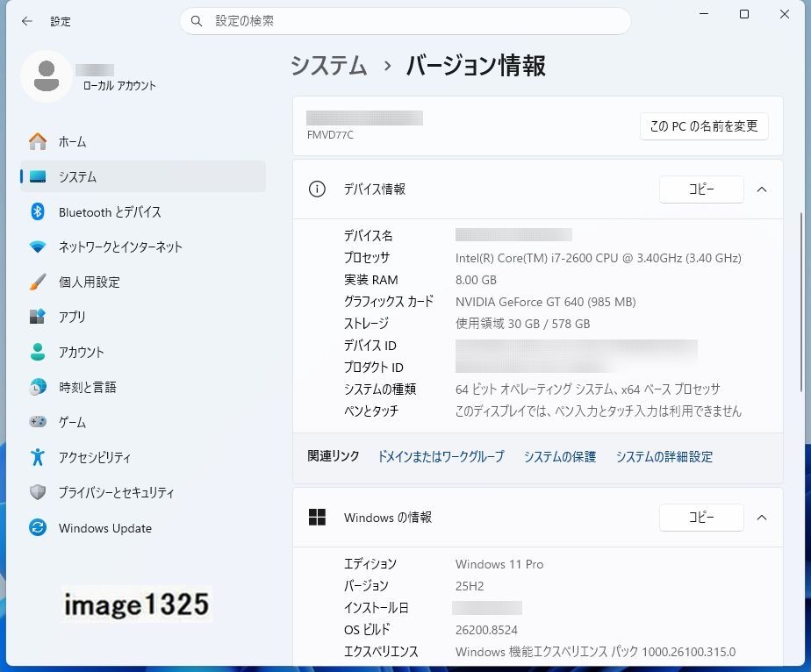Open システムの詳細設定 link
The width and height of the screenshot is (811, 672).
(664, 456)
